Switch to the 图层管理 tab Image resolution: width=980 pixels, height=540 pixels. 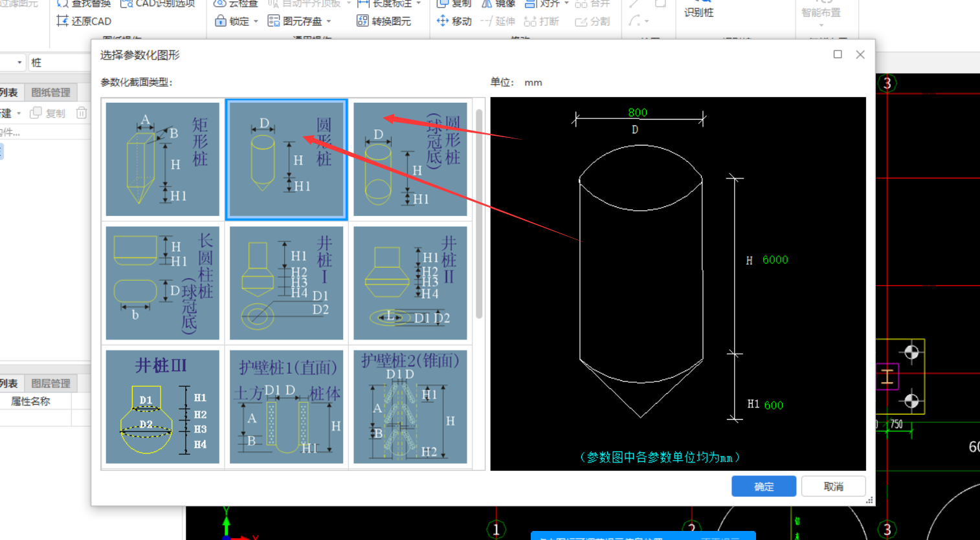[x=50, y=383]
